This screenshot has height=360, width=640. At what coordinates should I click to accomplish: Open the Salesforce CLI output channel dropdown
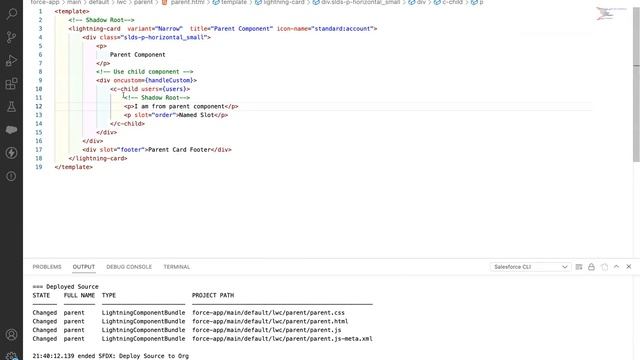[x=530, y=267]
